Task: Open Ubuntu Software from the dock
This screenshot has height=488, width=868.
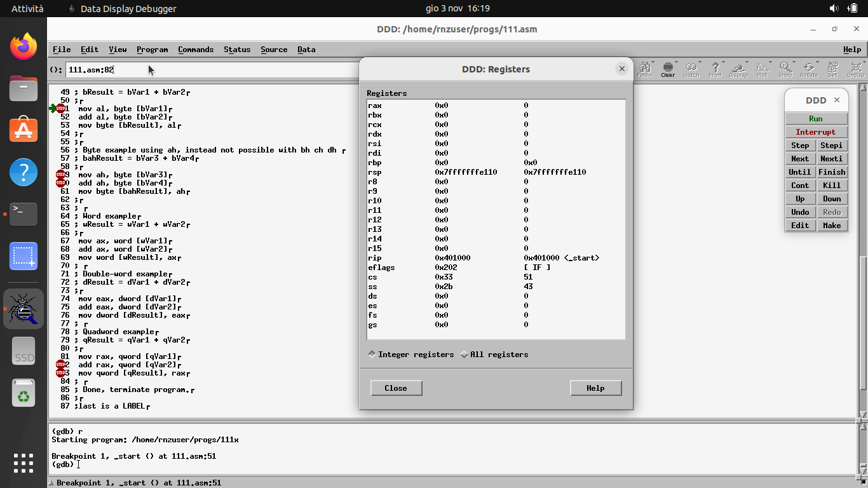Action: coord(24,130)
